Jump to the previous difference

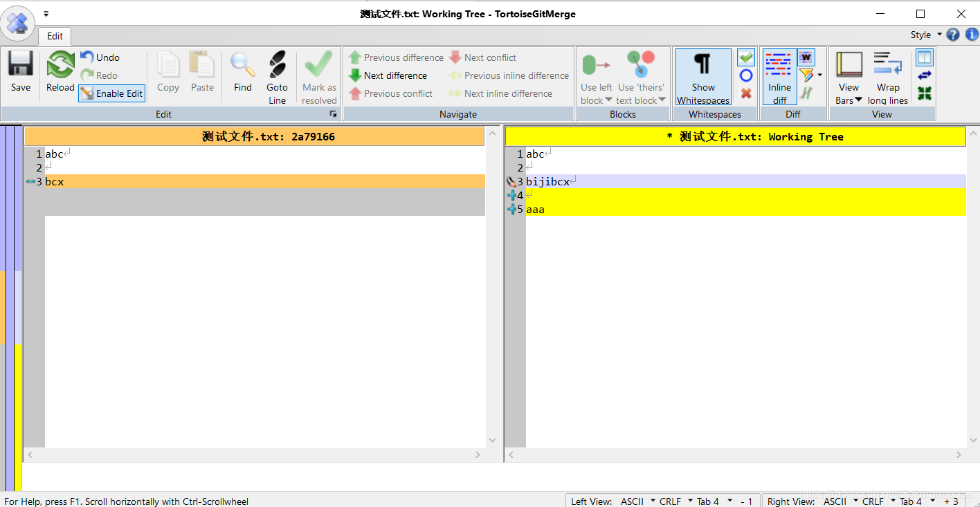pos(397,57)
